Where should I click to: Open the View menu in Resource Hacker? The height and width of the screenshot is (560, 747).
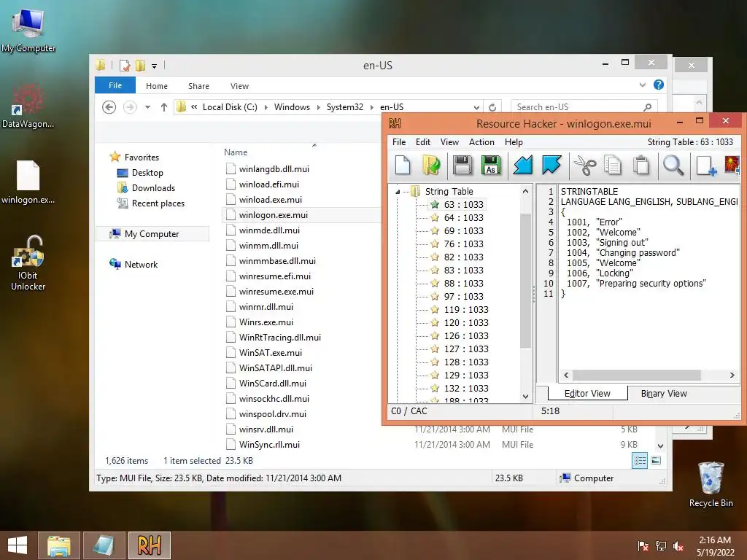[449, 142]
